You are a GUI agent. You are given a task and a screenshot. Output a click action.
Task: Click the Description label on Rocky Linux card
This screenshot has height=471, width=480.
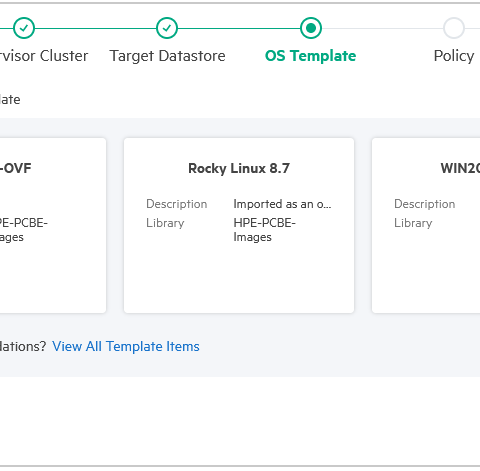click(x=177, y=204)
